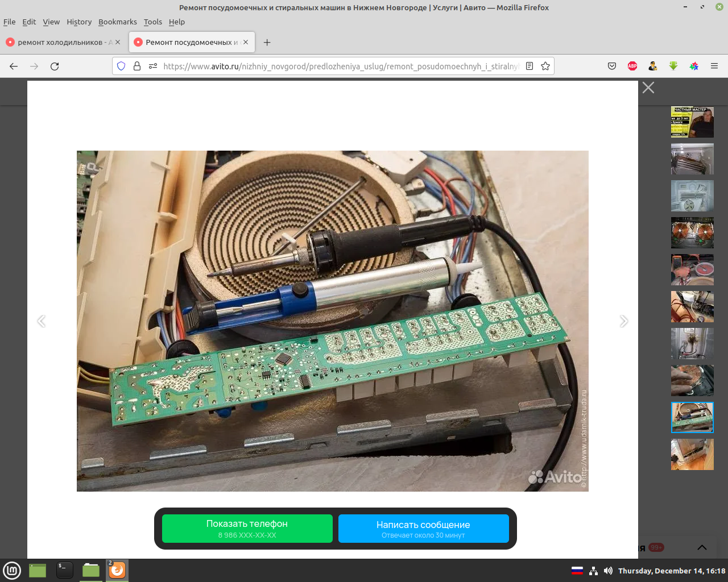Open the Edit menu
Viewport: 728px width, 582px height.
(x=29, y=22)
